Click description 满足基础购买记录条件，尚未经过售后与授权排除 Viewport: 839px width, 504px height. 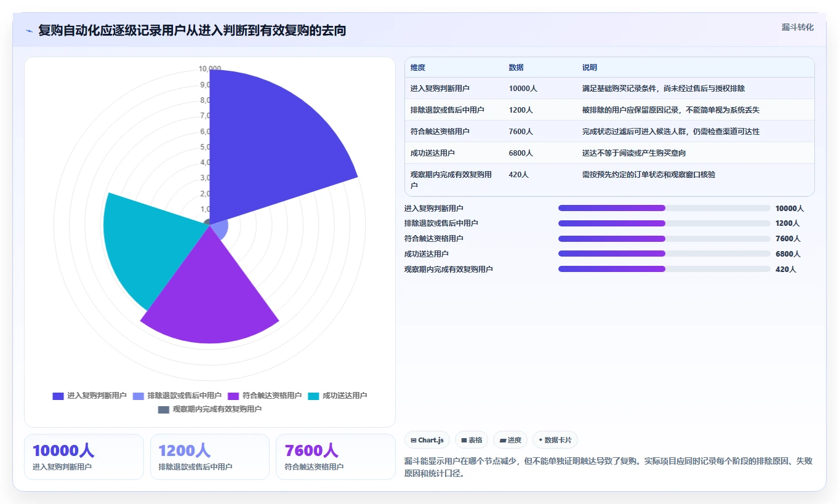(664, 89)
